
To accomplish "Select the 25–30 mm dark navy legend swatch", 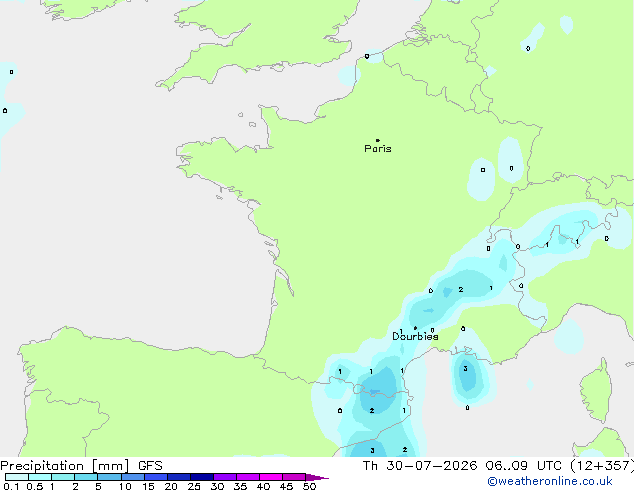I will 202,477.
